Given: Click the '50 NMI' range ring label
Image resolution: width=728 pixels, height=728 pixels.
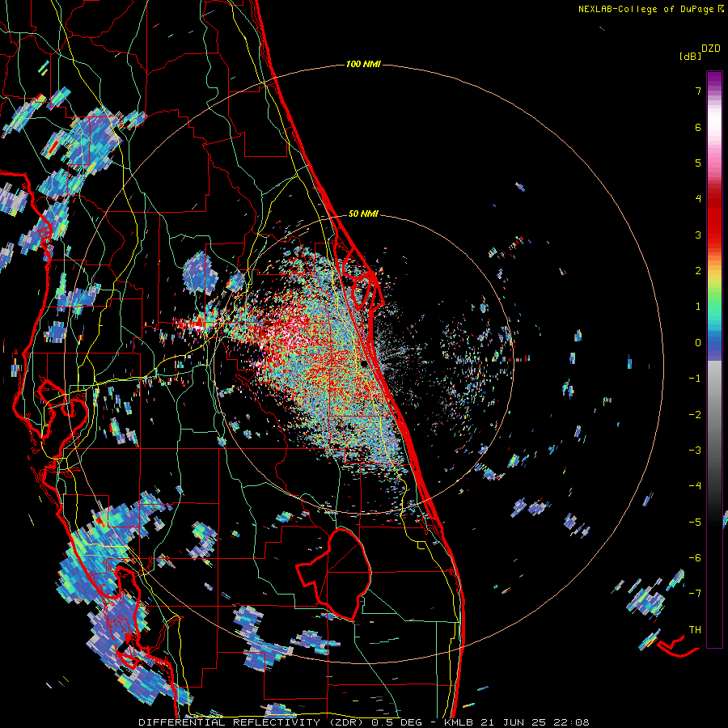Looking at the screenshot, I should pyautogui.click(x=363, y=214).
